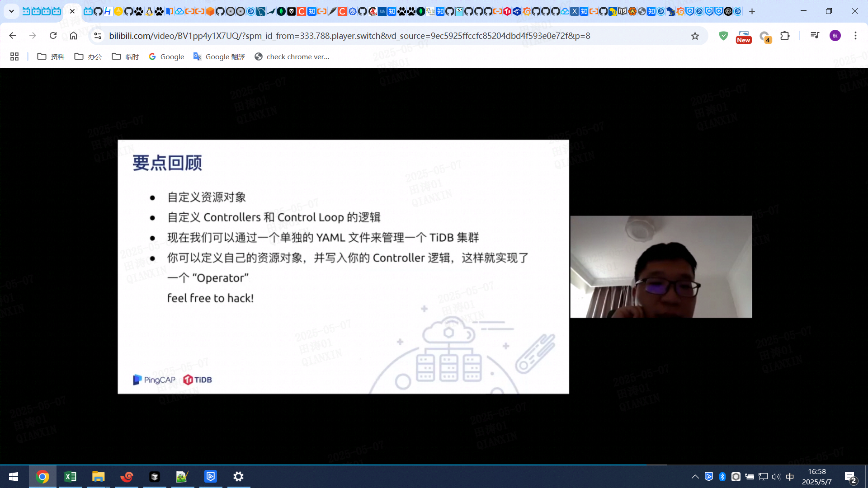
Task: Click the purple profile avatar
Action: (x=835, y=36)
